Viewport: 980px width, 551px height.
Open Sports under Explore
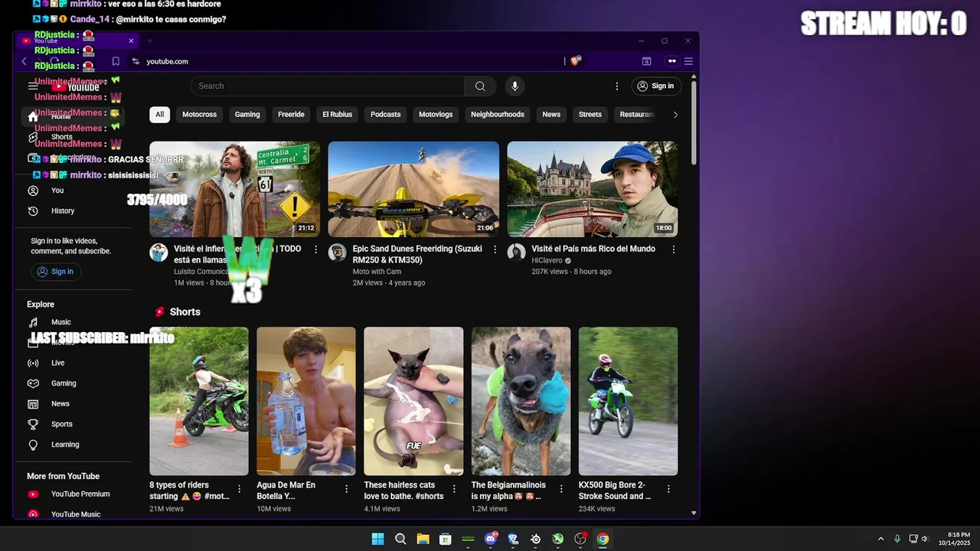tap(73, 424)
